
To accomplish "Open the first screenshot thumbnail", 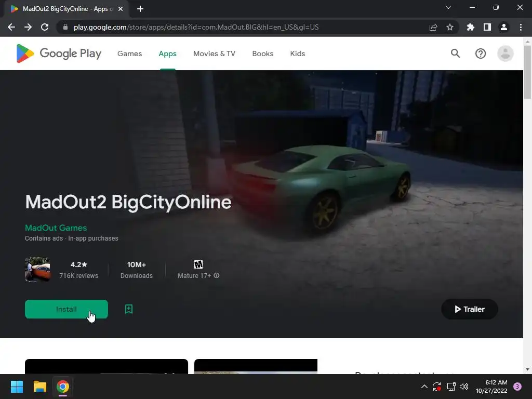I will coord(107,366).
